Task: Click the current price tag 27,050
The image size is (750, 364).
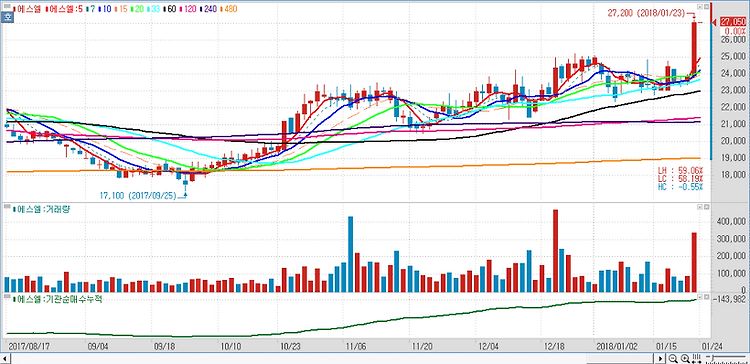Action: 732,22
